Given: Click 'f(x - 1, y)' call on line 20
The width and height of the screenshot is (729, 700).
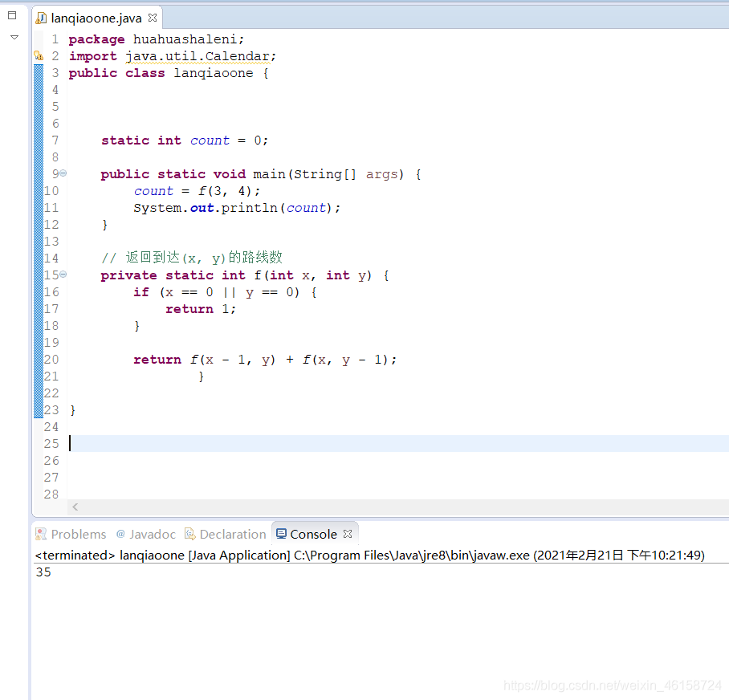Looking at the screenshot, I should pyautogui.click(x=233, y=360).
